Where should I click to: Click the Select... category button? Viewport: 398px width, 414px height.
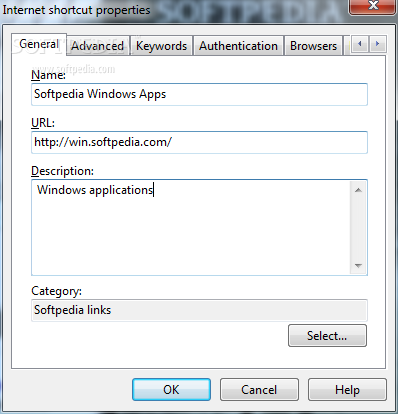point(327,336)
